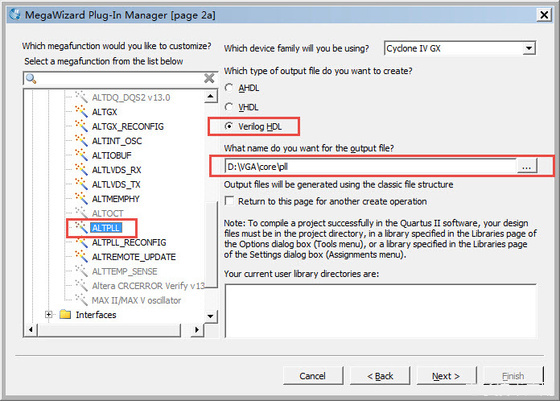This screenshot has width=560, height=401.
Task: Browse for output file with ... button
Action: [x=526, y=166]
